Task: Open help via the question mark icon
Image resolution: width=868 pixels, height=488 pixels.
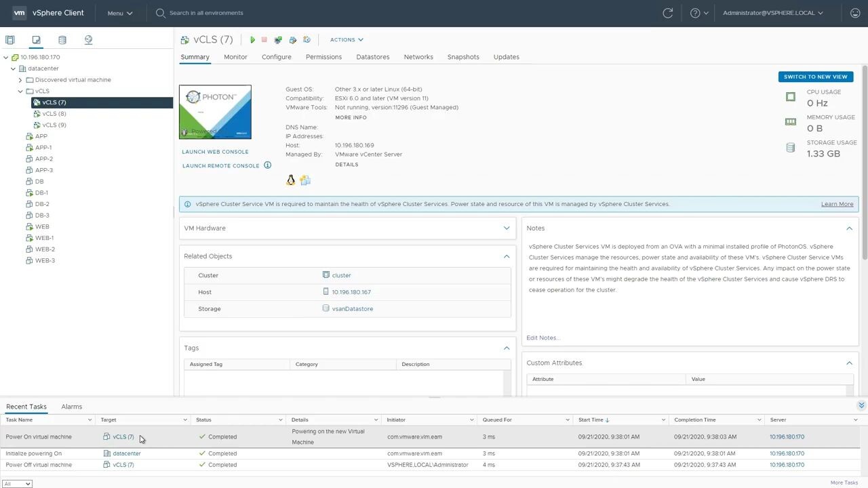Action: coord(692,12)
